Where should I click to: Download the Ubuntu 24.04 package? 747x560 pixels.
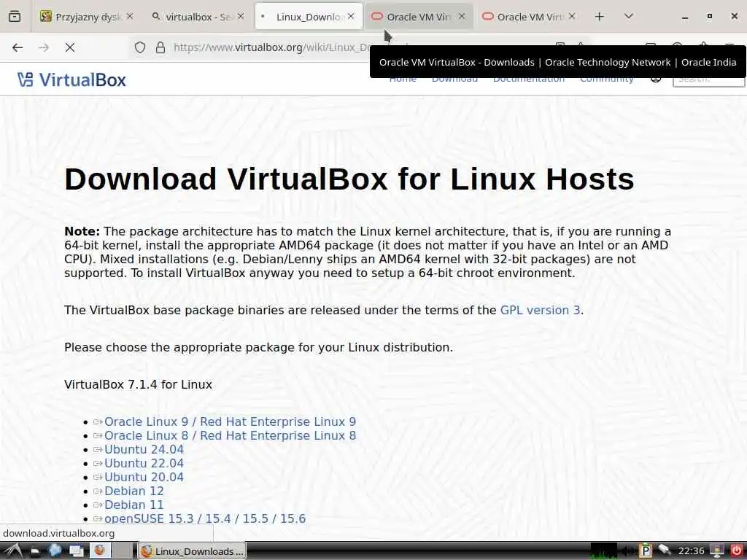[144, 449]
